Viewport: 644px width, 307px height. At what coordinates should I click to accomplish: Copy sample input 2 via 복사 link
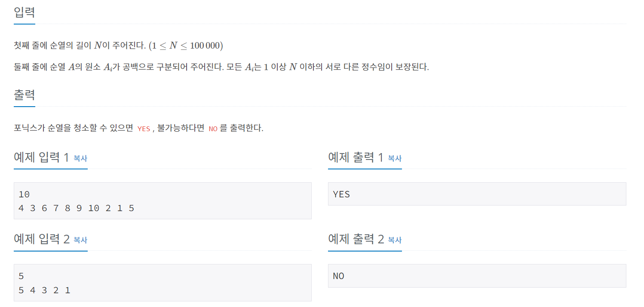click(80, 240)
